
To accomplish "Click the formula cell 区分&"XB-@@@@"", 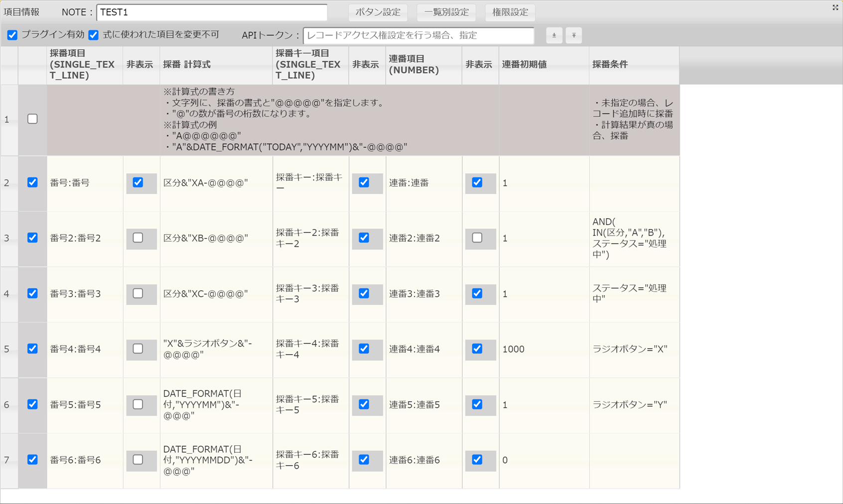I will 216,239.
